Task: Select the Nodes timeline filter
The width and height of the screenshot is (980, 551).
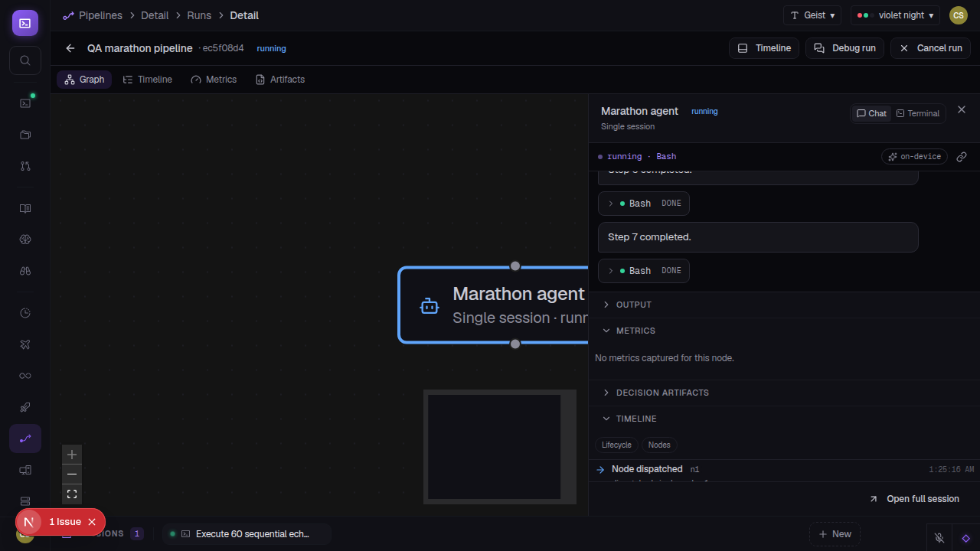Action: tap(659, 445)
